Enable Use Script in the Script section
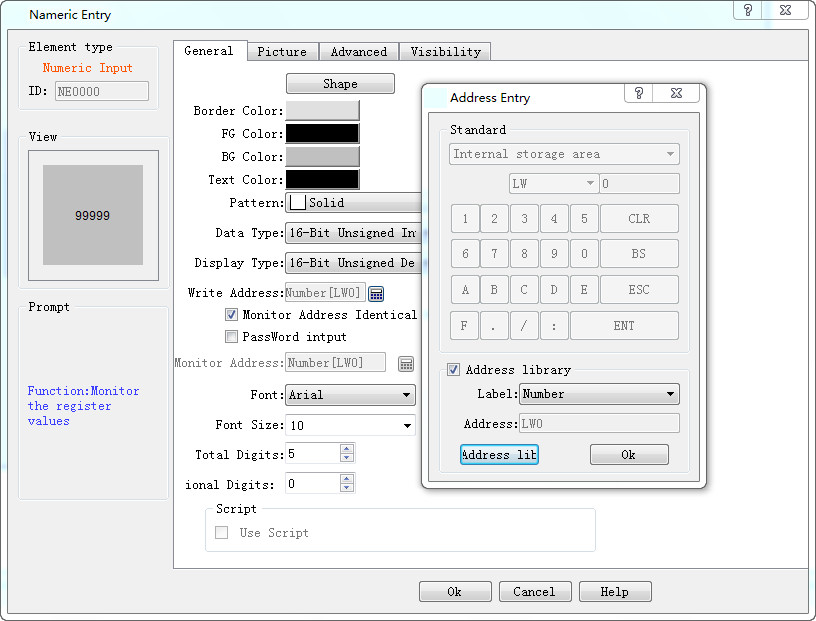Screen dimensions: 816x621 coord(221,532)
